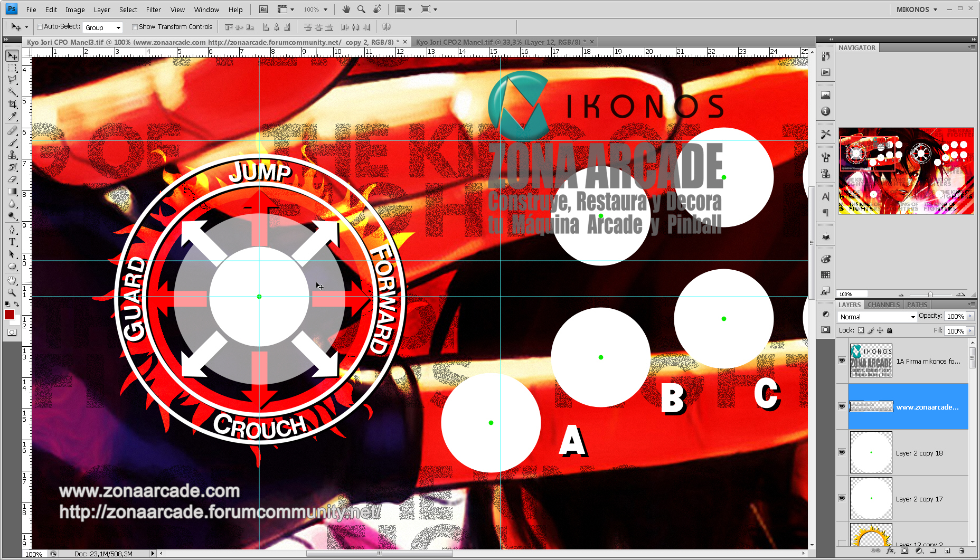Select the Path Selection tool
Image resolution: width=980 pixels, height=560 pixels.
click(12, 254)
